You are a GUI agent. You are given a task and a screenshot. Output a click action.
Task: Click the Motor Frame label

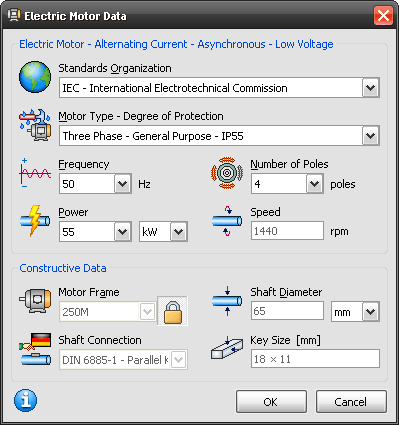tap(89, 292)
